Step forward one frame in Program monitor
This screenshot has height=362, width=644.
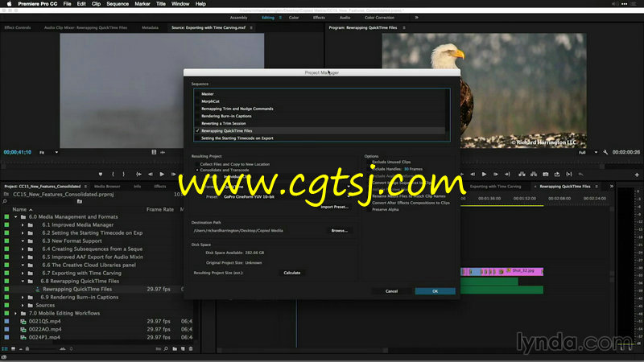496,175
